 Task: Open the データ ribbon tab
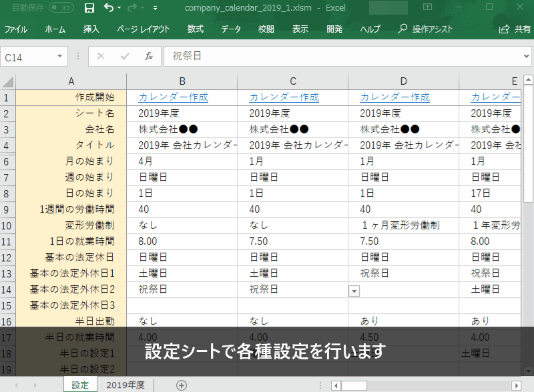(x=231, y=29)
